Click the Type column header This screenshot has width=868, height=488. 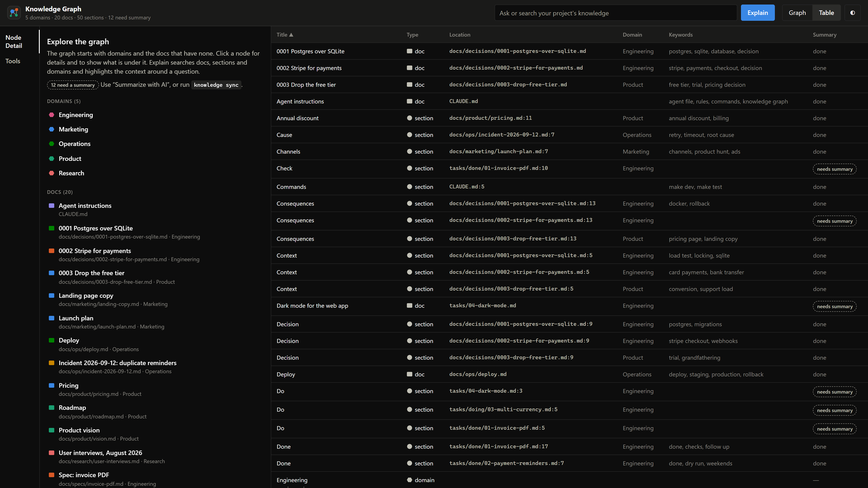412,35
